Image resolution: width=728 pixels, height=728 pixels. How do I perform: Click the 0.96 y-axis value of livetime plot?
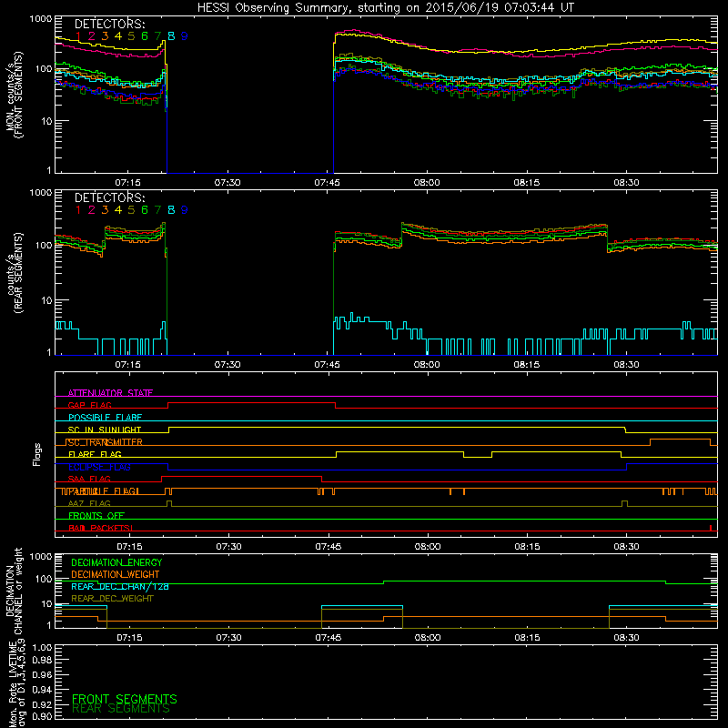[x=42, y=674]
